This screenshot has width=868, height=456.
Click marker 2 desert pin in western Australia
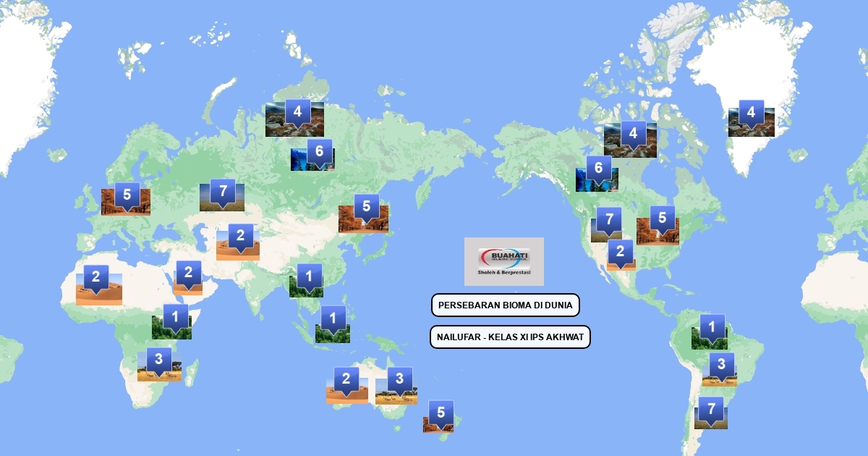click(x=346, y=380)
